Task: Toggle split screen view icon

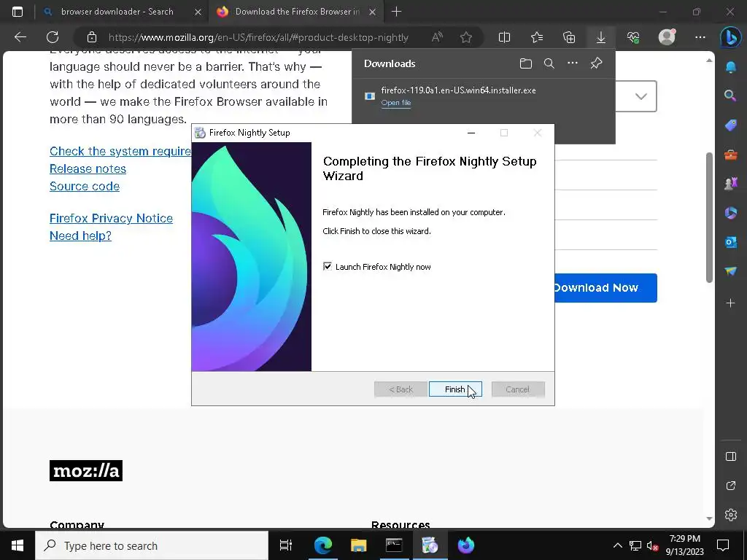Action: point(504,37)
